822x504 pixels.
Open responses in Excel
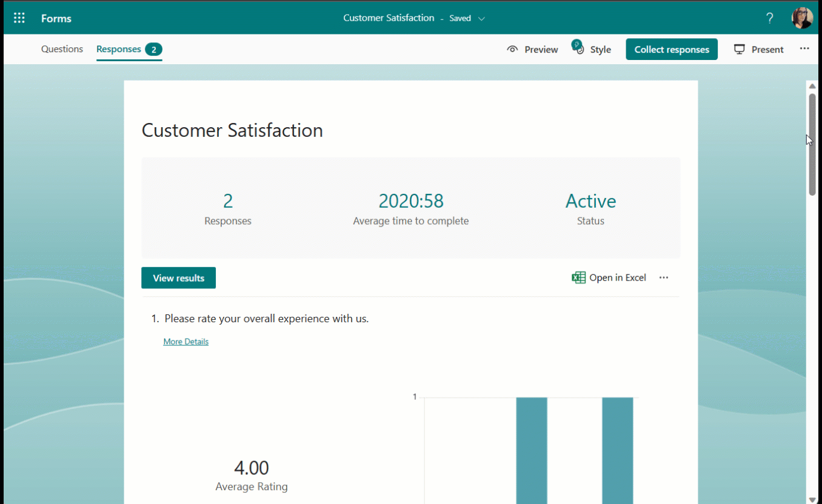point(617,277)
